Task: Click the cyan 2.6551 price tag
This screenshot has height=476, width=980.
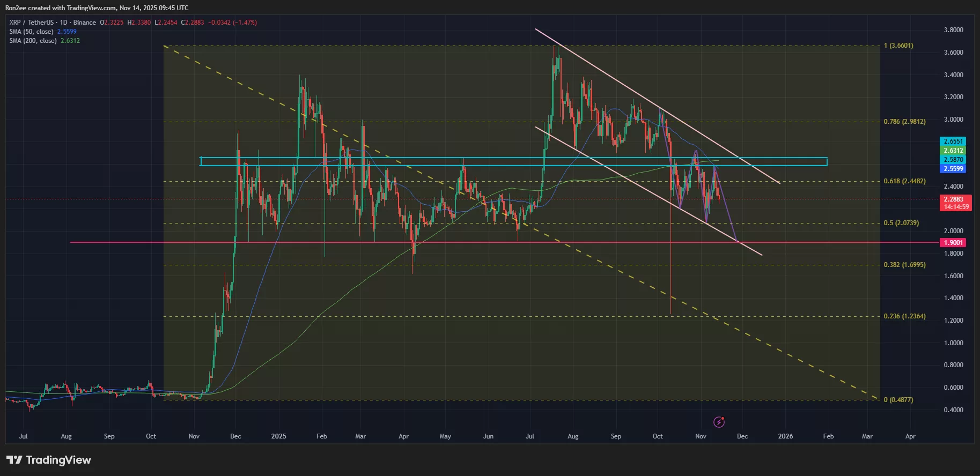Action: 953,142
